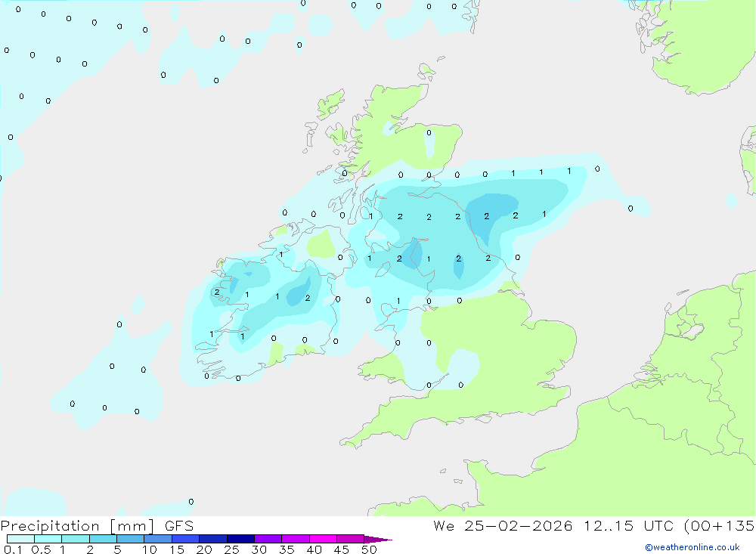Click the 45–50 mm legend color swatch
Viewport: 756px width, 554px height.
coord(351,539)
